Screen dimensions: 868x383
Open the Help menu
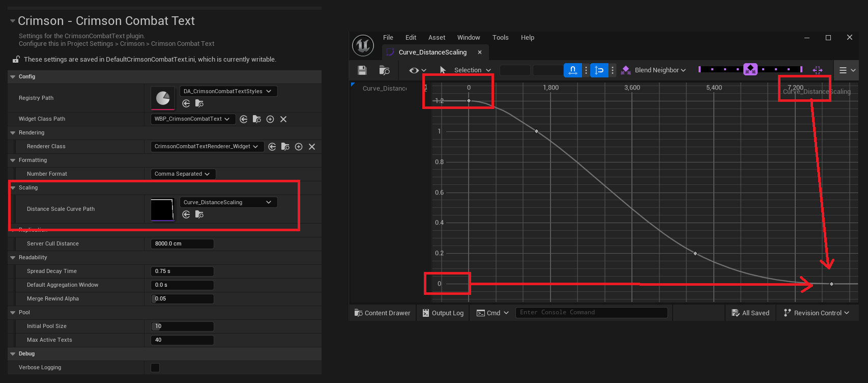point(528,38)
